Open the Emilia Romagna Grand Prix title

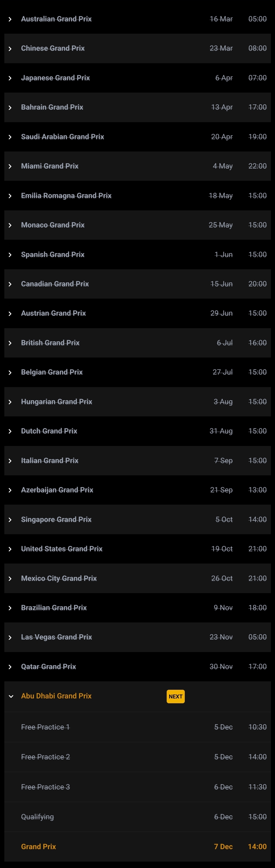point(66,196)
